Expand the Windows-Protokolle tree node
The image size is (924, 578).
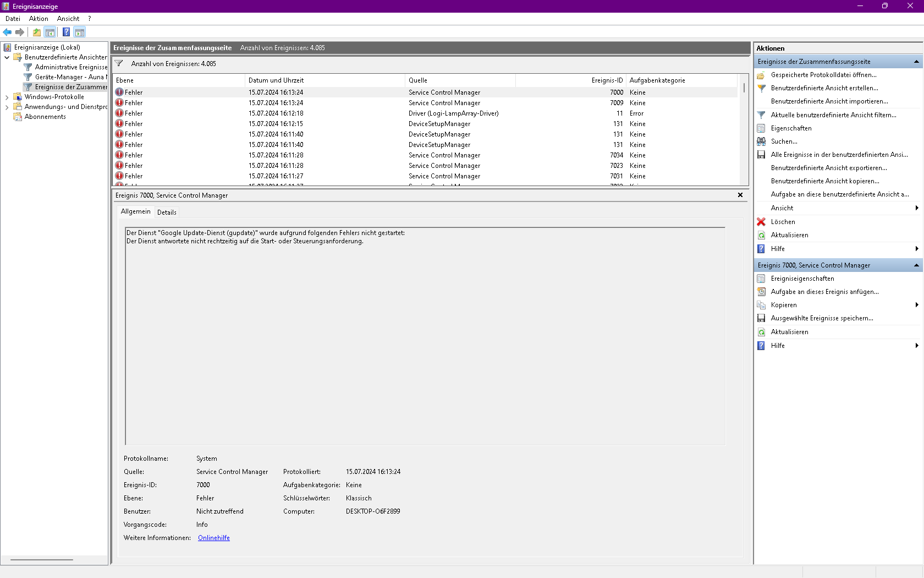click(5, 96)
